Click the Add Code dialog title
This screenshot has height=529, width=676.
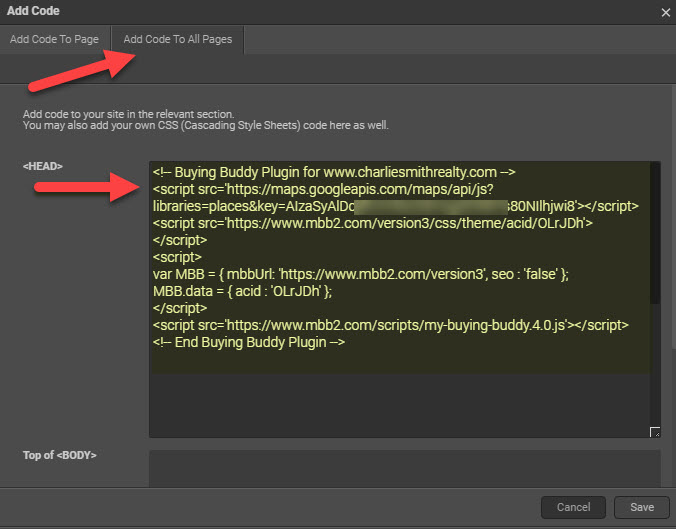tap(33, 11)
